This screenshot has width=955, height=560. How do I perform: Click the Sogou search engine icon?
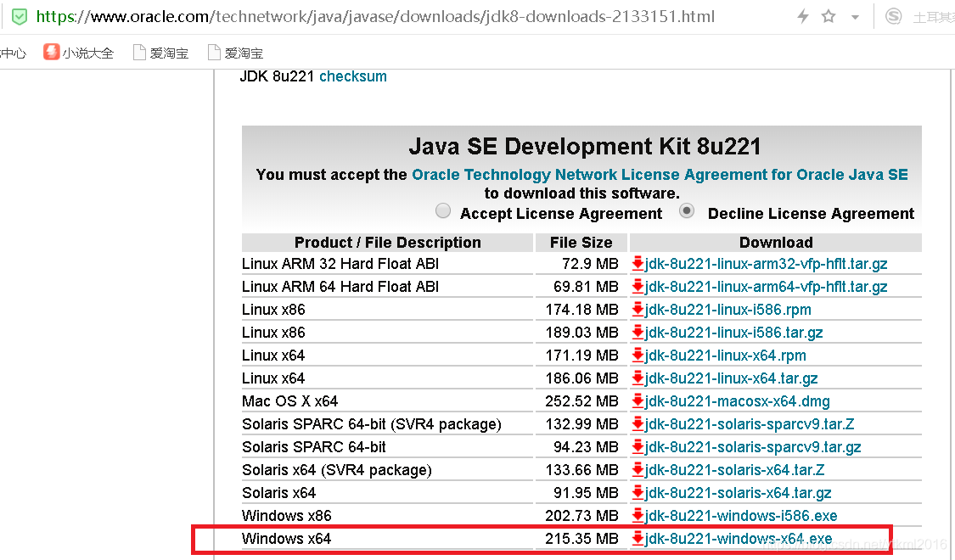click(894, 16)
